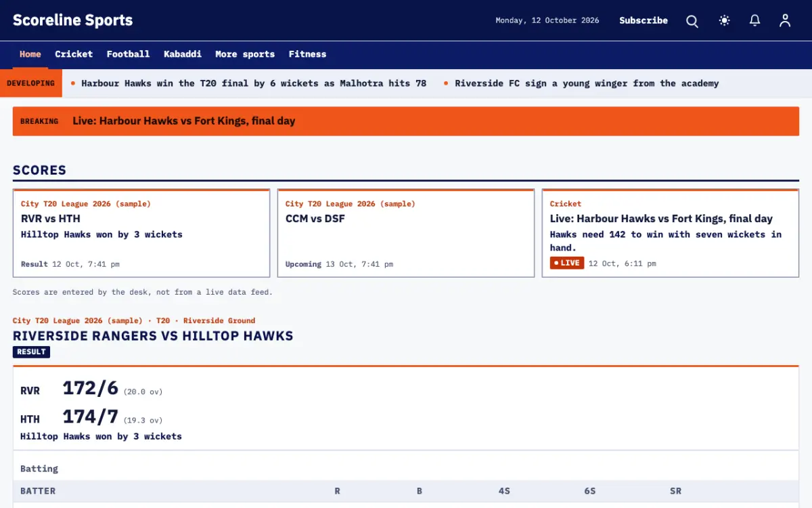Open the CCM vs DSF score card
The image size is (812, 508).
406,233
